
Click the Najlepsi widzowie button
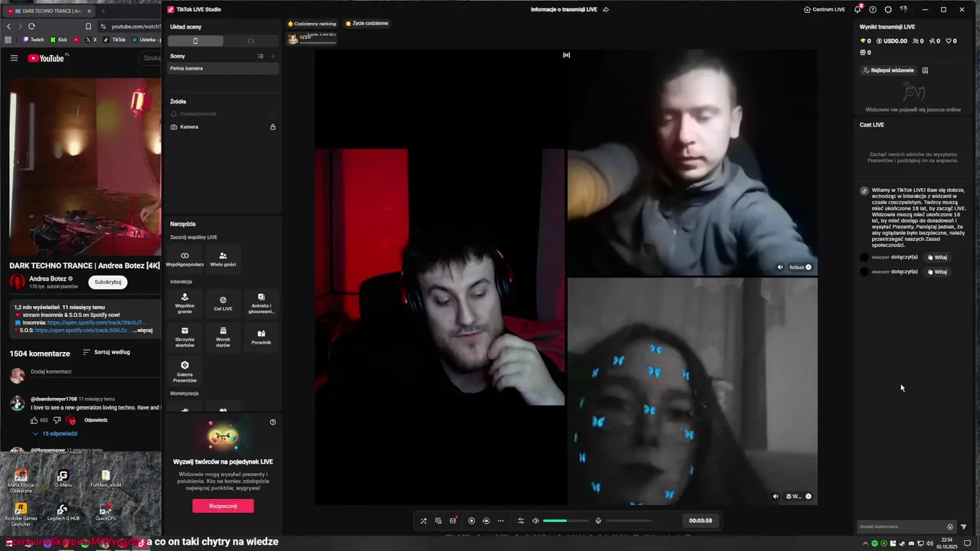pos(888,70)
